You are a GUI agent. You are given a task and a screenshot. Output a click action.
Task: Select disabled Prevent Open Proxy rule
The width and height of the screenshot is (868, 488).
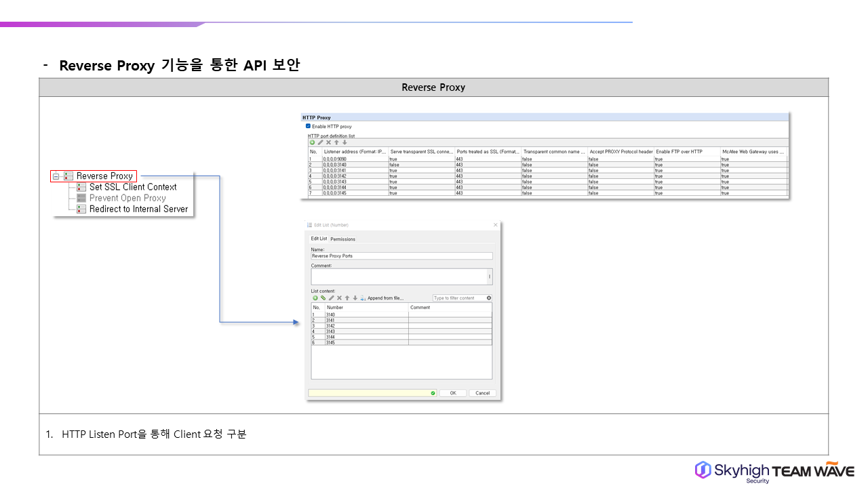pyautogui.click(x=127, y=198)
